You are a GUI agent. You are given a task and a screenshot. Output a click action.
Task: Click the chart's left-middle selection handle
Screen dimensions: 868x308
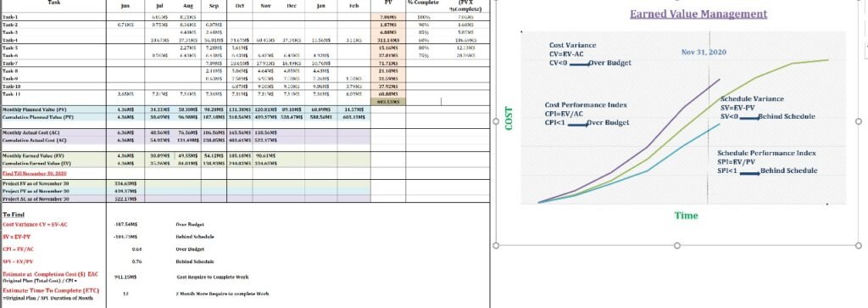pyautogui.click(x=495, y=121)
